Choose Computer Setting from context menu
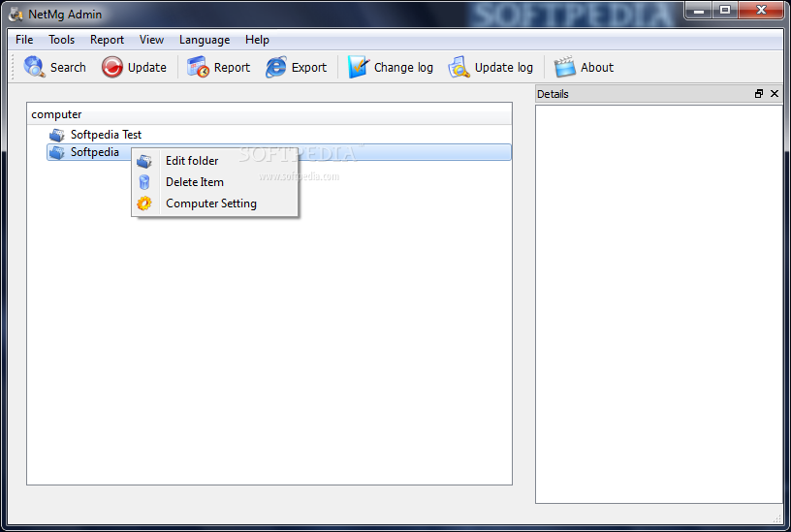 (x=214, y=203)
